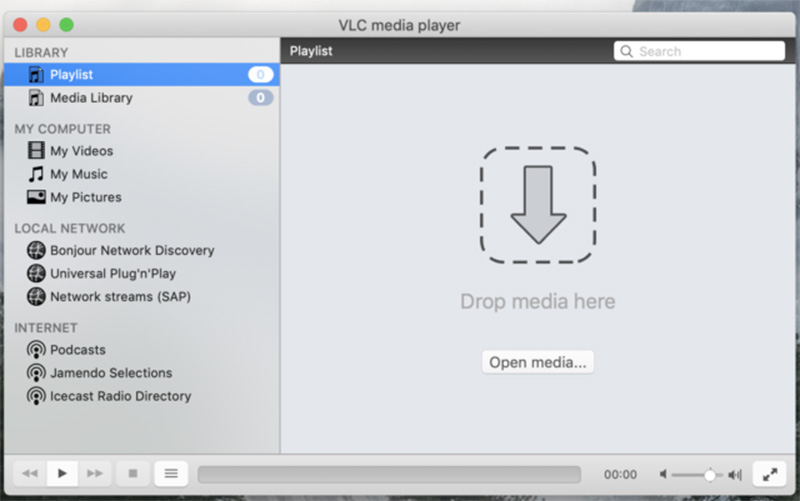Click the LIBRARY section header
Screen dimensions: 800x501
click(x=41, y=53)
